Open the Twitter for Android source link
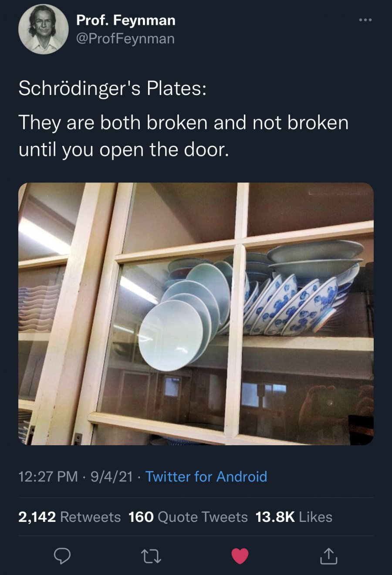 [x=206, y=477]
